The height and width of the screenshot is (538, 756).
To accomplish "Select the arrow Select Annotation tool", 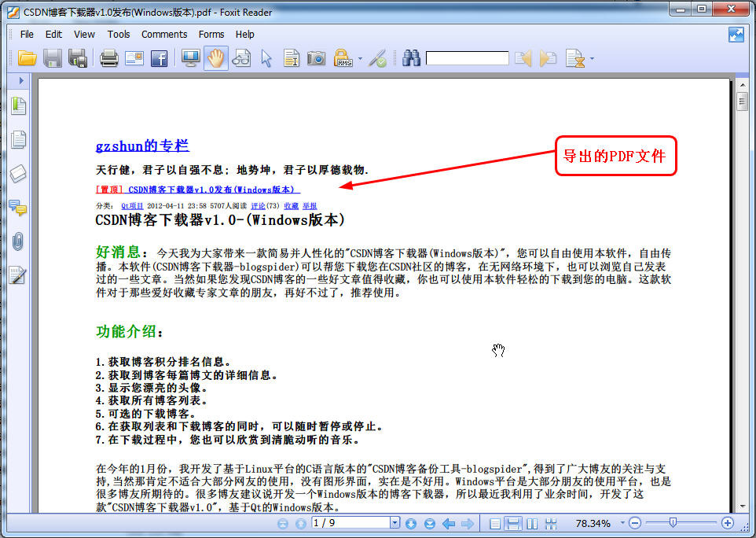I will coord(266,58).
